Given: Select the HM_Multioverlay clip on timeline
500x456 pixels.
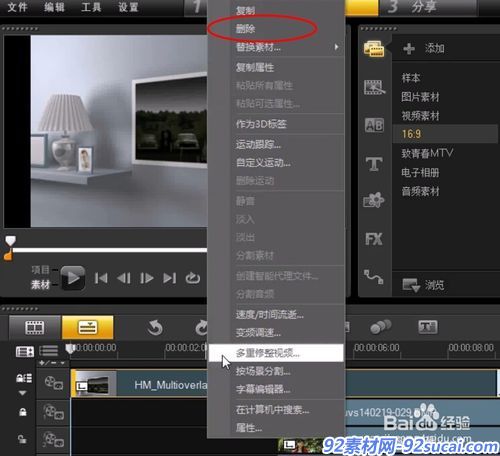Looking at the screenshot, I should point(139,383).
